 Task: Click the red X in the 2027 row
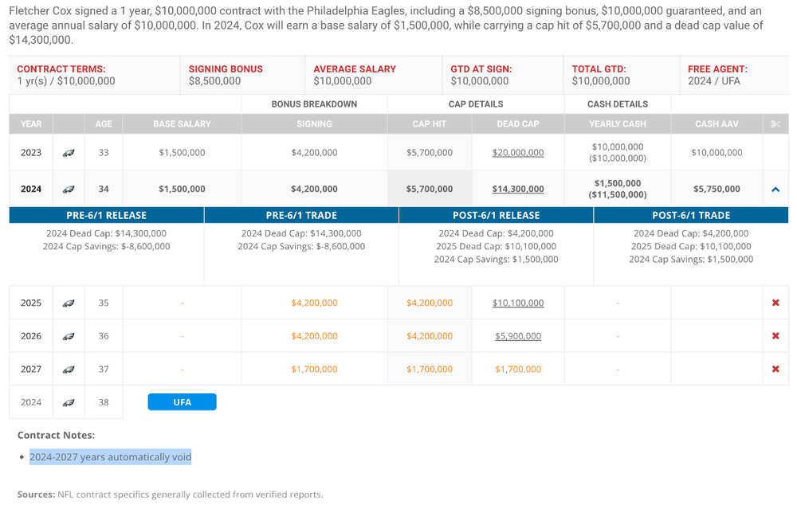click(775, 370)
